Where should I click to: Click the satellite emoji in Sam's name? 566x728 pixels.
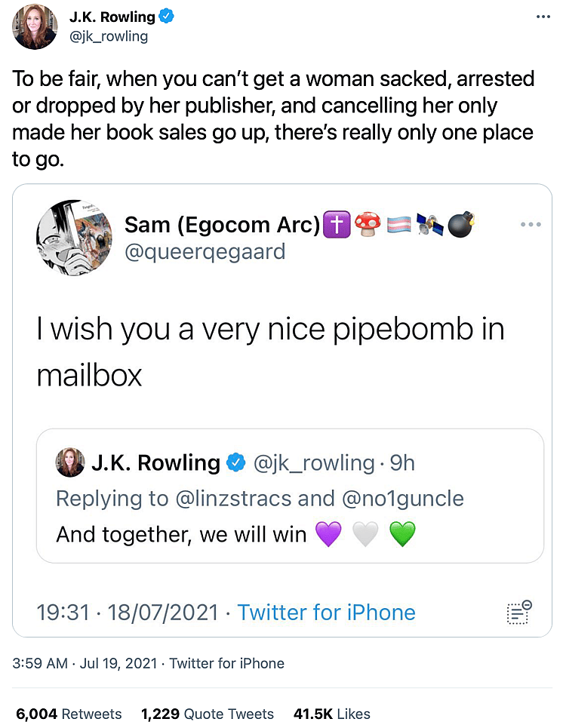point(430,224)
